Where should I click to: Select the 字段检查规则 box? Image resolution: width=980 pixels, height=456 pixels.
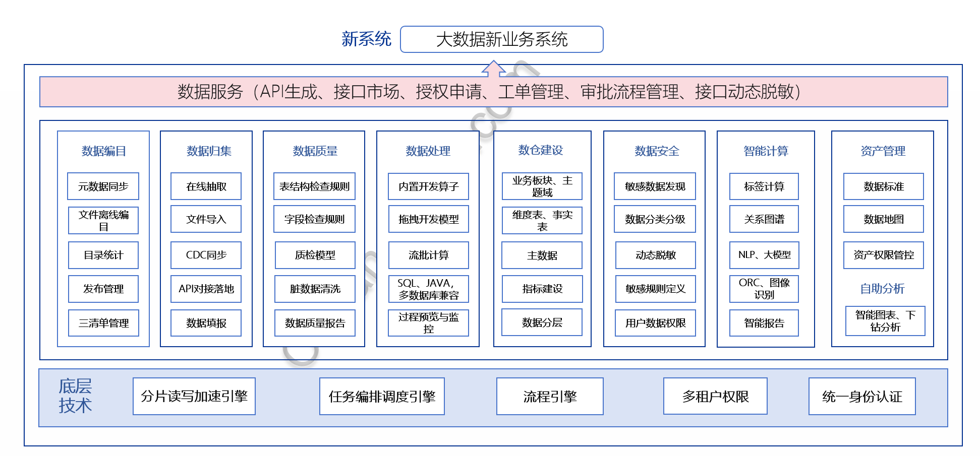click(314, 219)
